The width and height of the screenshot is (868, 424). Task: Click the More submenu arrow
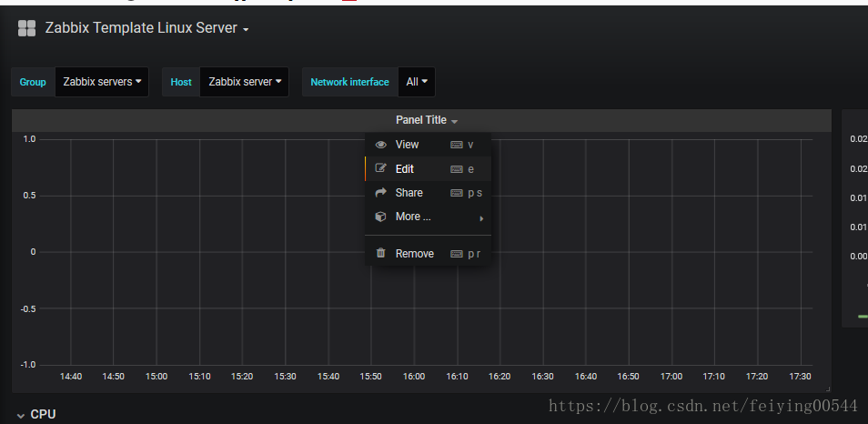tap(481, 218)
